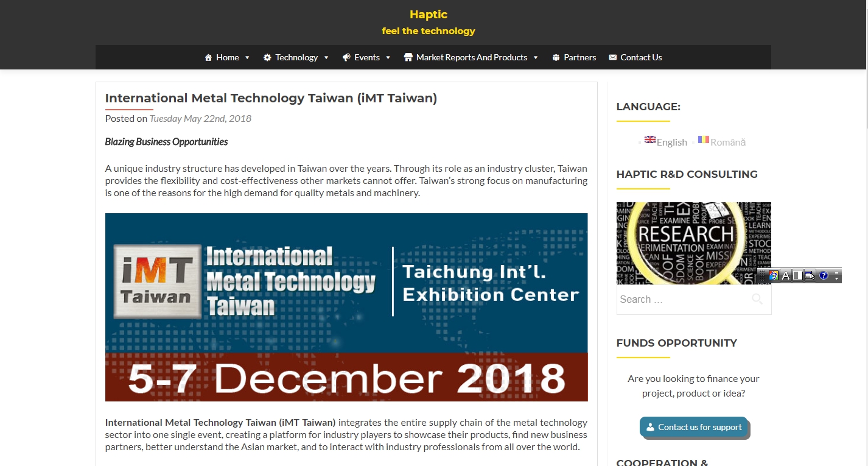The width and height of the screenshot is (868, 466).
Task: Open the International Metal Technology Taiwan post title
Action: pyautogui.click(x=271, y=98)
